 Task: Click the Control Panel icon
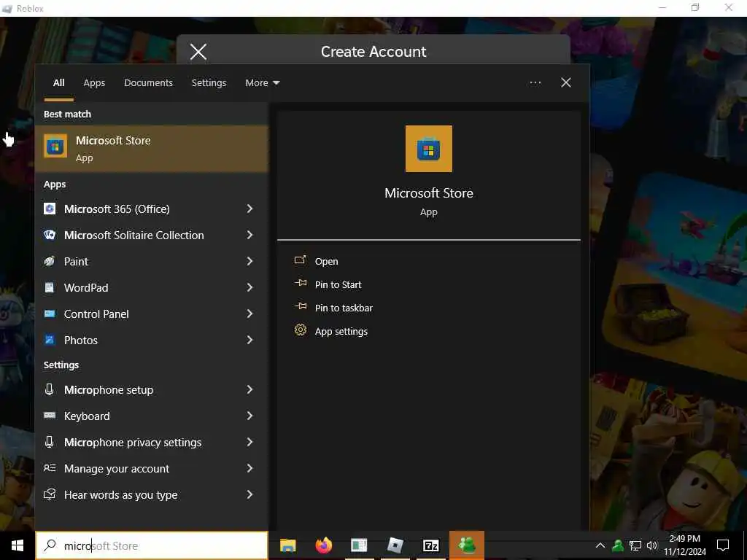click(x=50, y=314)
